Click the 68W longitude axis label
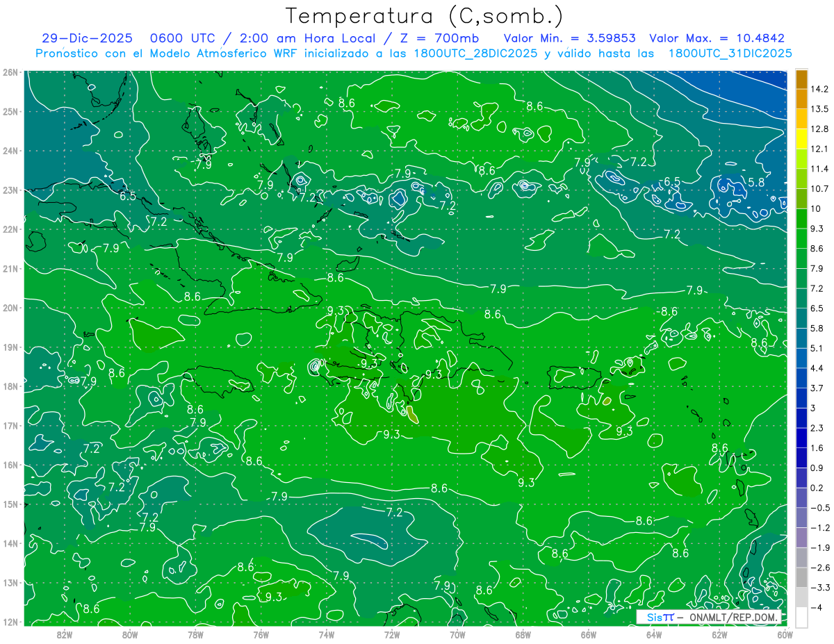The width and height of the screenshot is (834, 644). (523, 634)
